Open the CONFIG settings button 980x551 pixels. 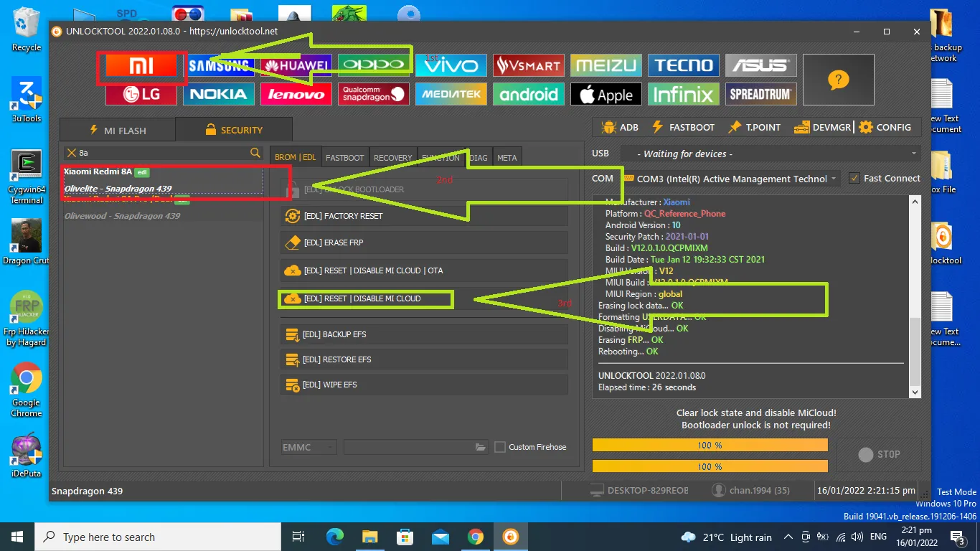coord(885,127)
